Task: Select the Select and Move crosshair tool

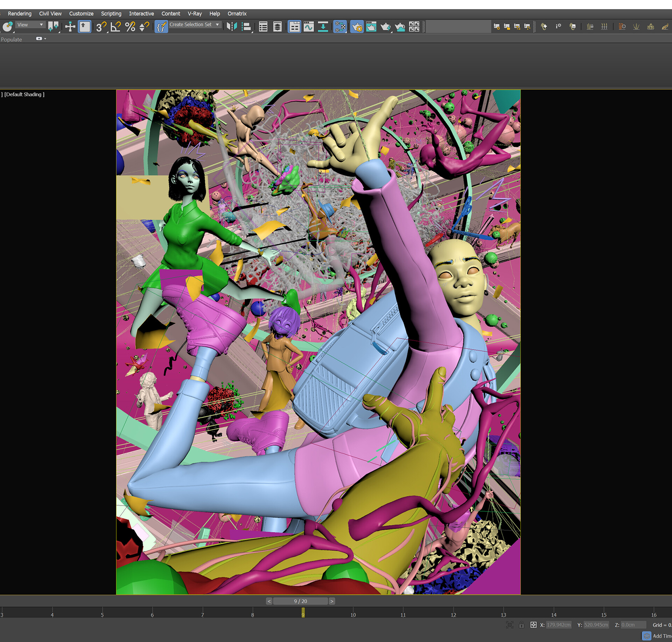Action: (x=70, y=27)
